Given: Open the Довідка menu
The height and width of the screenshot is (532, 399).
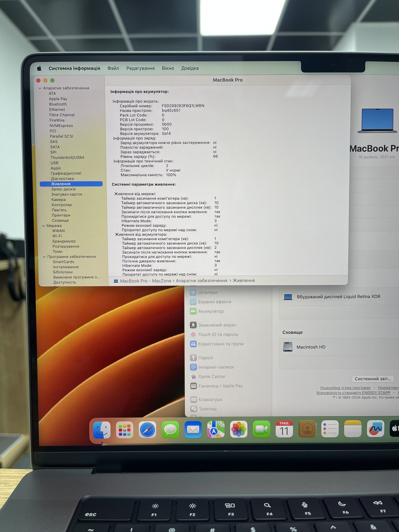Looking at the screenshot, I should (190, 68).
